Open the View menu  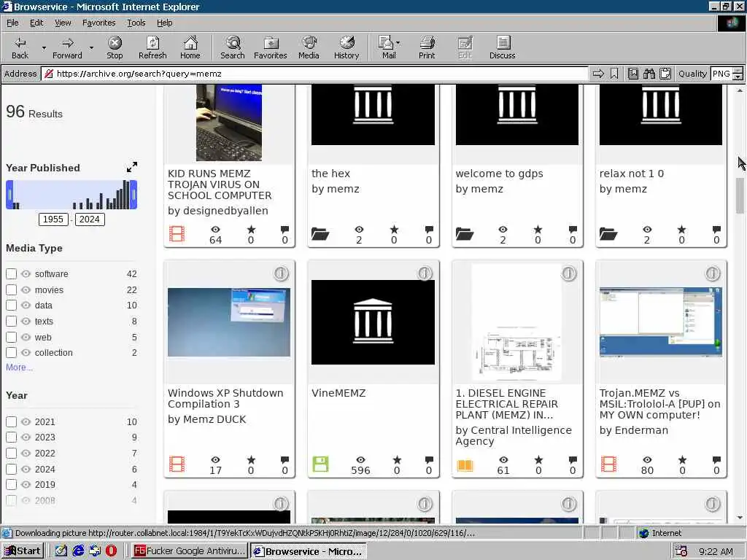[63, 23]
